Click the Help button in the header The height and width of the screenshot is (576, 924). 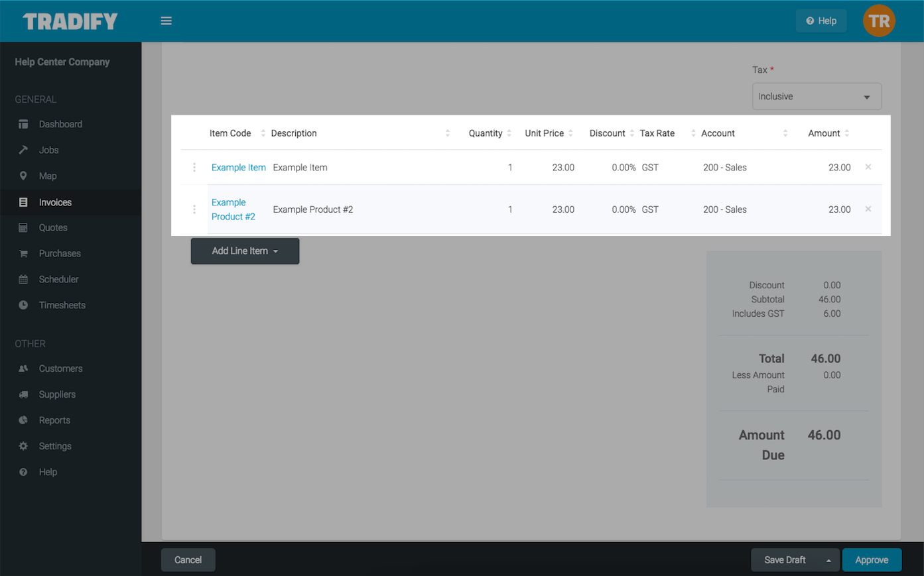tap(821, 21)
